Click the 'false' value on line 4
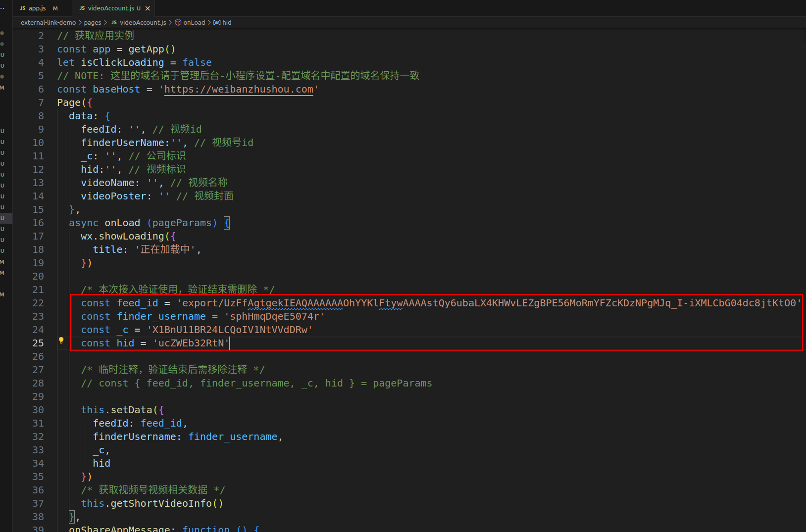Viewport: 806px width, 532px height. point(197,62)
